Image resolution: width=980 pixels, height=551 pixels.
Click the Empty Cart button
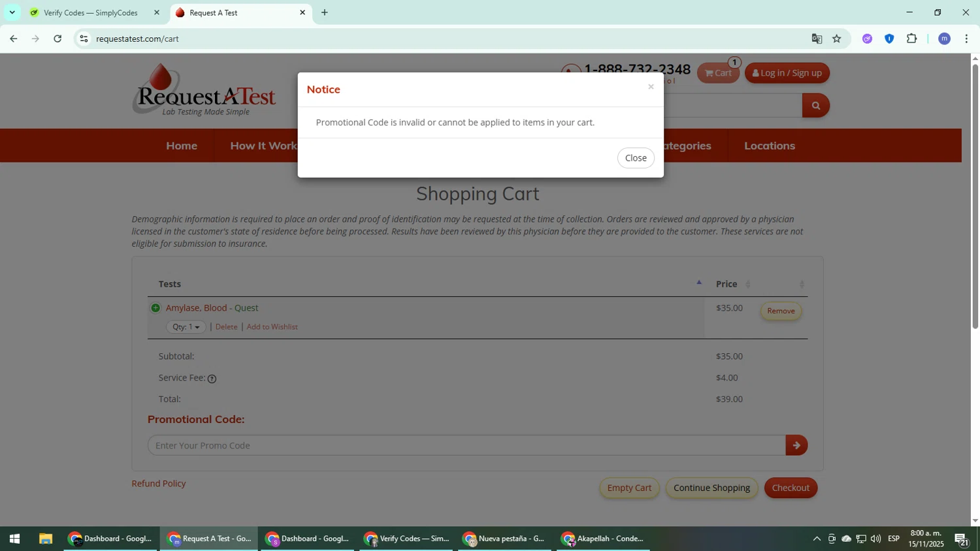click(x=629, y=488)
